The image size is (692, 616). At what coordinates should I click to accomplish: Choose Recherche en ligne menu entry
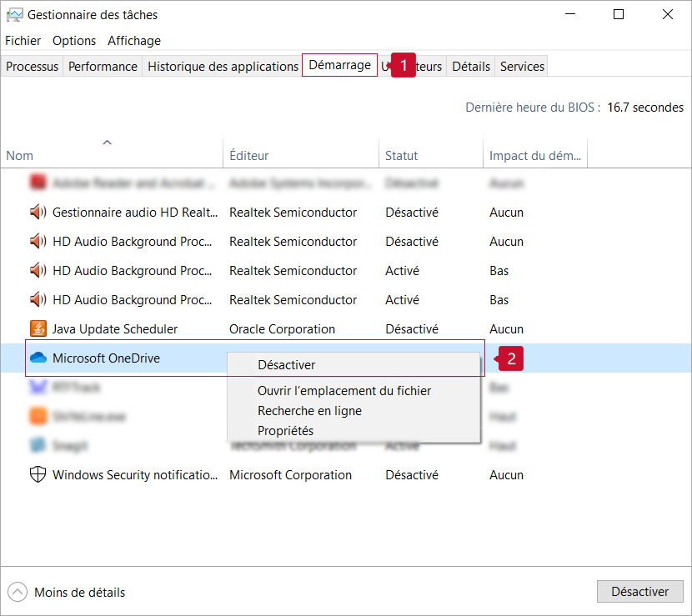tap(309, 411)
